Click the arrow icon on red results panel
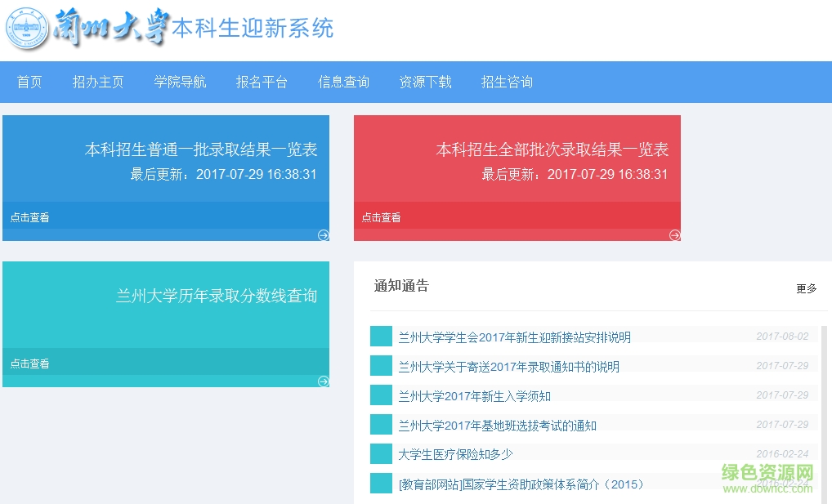Image resolution: width=832 pixels, height=504 pixels. 674,234
